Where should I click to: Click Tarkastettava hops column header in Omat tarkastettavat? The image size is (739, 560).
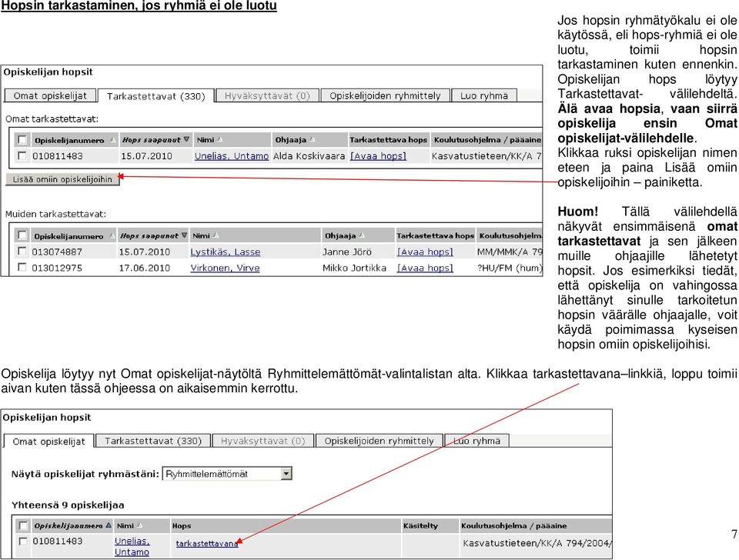(x=388, y=139)
